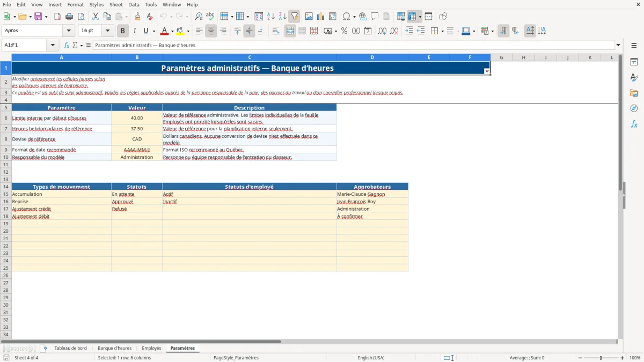Print the spreadsheet

(x=69, y=17)
